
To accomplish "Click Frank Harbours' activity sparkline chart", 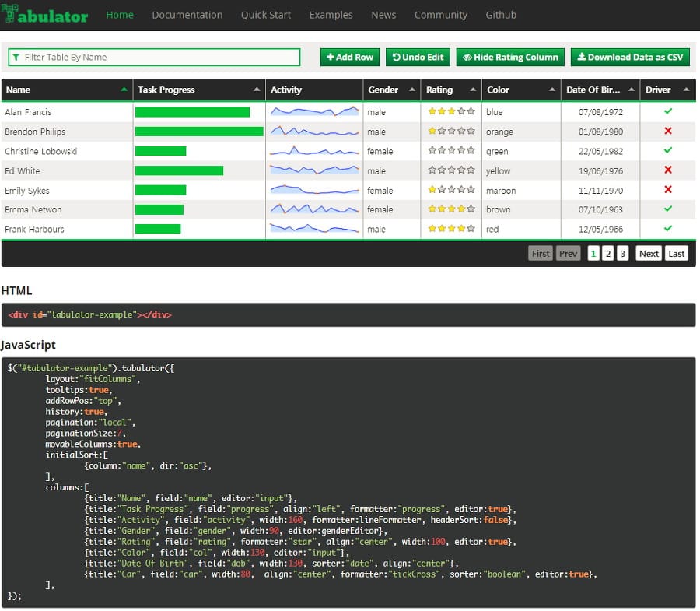I will (x=315, y=229).
